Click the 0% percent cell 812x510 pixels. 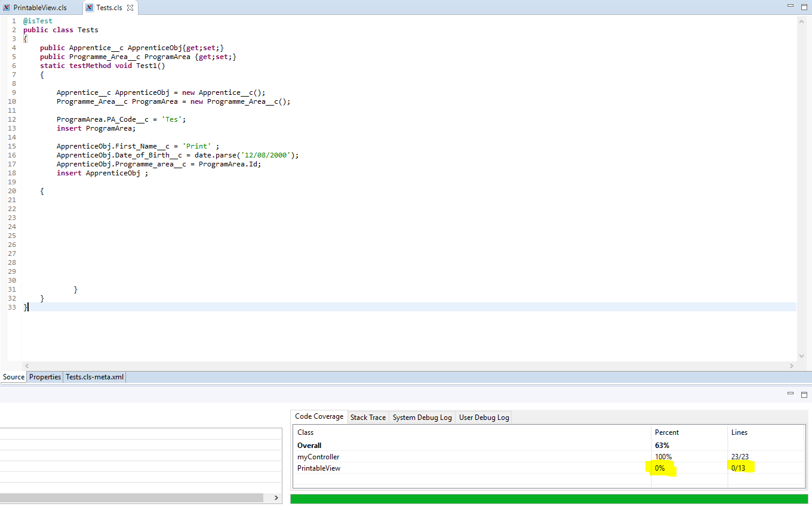tap(660, 468)
